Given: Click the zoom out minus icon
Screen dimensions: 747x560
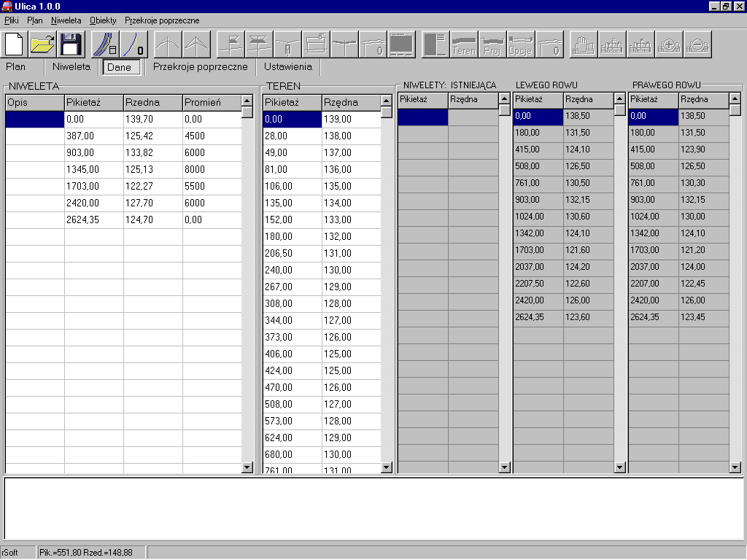Looking at the screenshot, I should [697, 44].
